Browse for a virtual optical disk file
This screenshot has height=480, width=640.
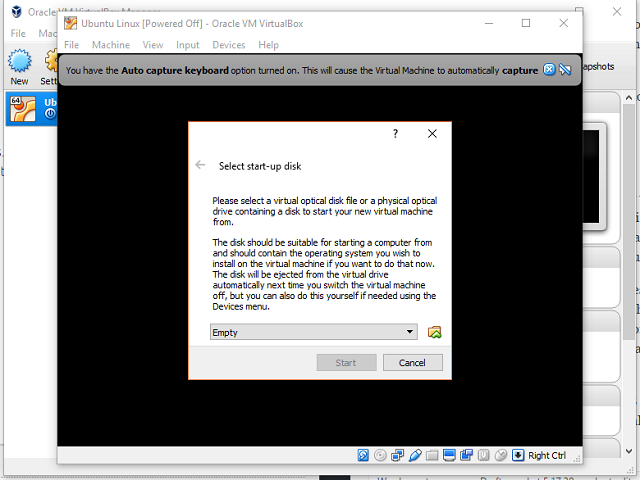coord(434,332)
